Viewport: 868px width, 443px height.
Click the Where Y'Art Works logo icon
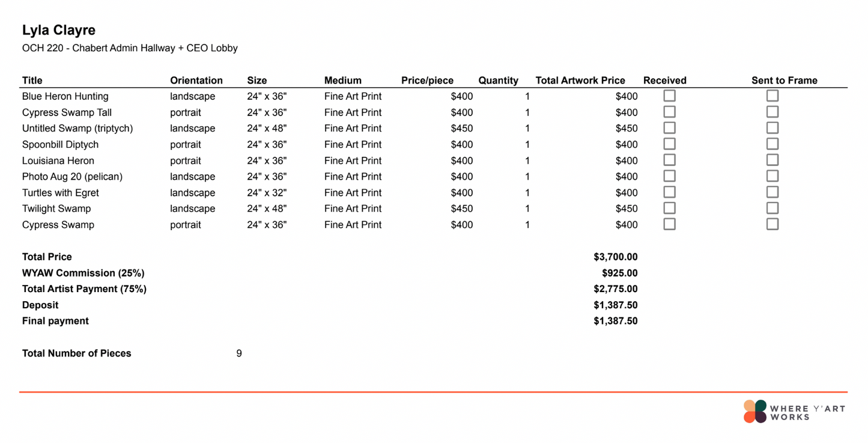click(755, 412)
